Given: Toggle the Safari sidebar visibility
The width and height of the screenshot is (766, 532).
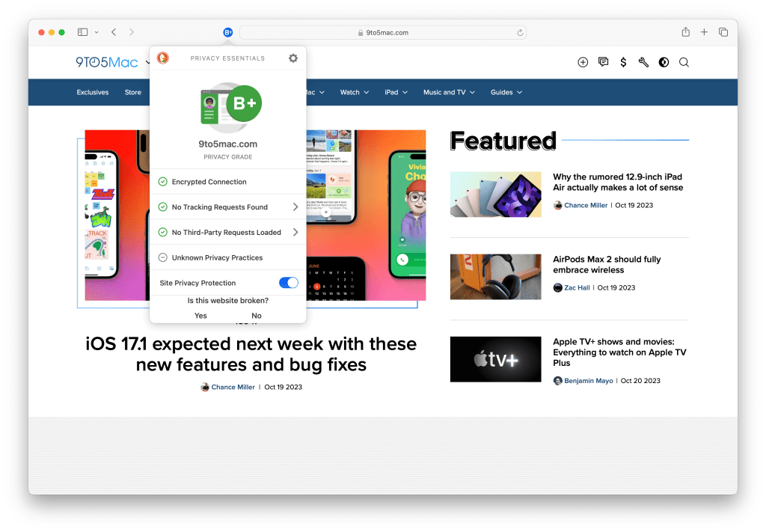Looking at the screenshot, I should pyautogui.click(x=82, y=31).
